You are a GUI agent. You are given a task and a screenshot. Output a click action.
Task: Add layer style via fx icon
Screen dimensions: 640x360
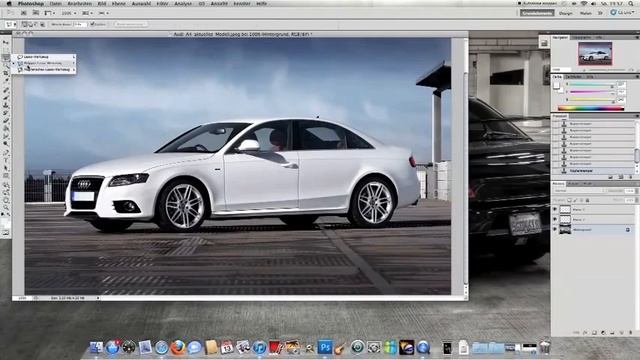585,333
